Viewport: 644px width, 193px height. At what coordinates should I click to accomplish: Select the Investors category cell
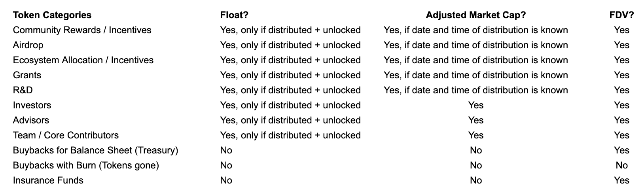click(32, 105)
